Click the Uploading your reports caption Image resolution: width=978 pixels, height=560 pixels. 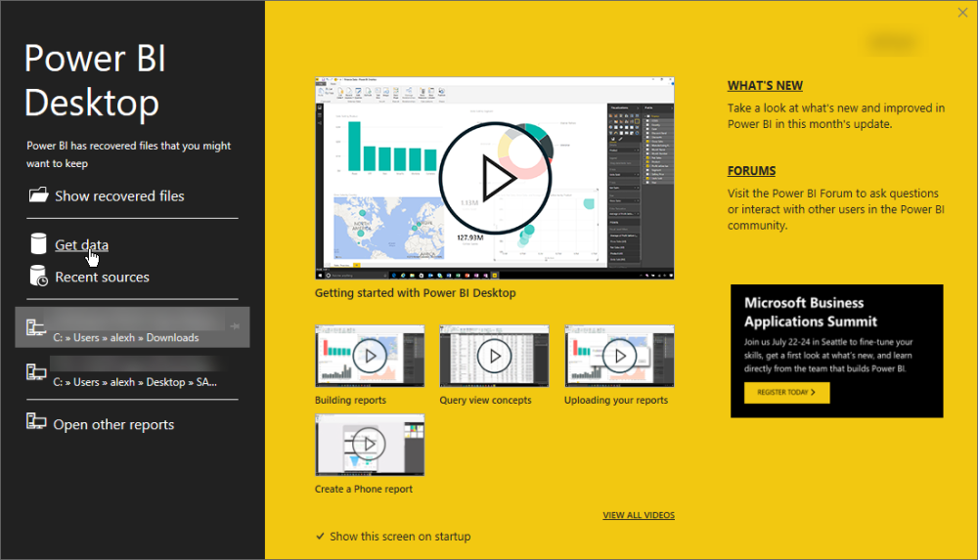pos(615,401)
